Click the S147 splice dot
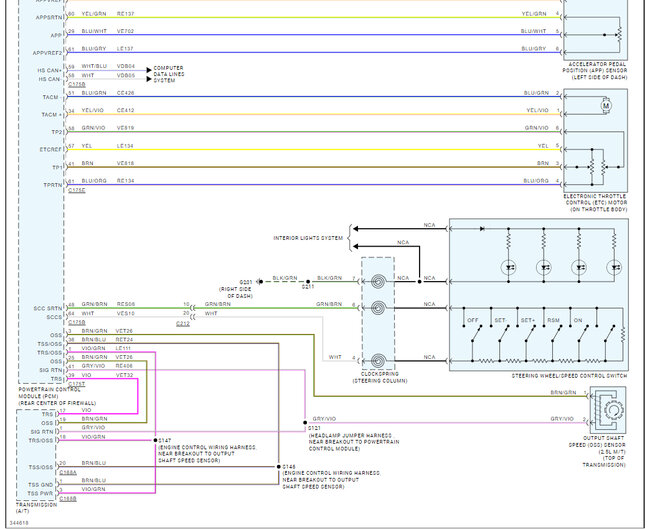 155,438
